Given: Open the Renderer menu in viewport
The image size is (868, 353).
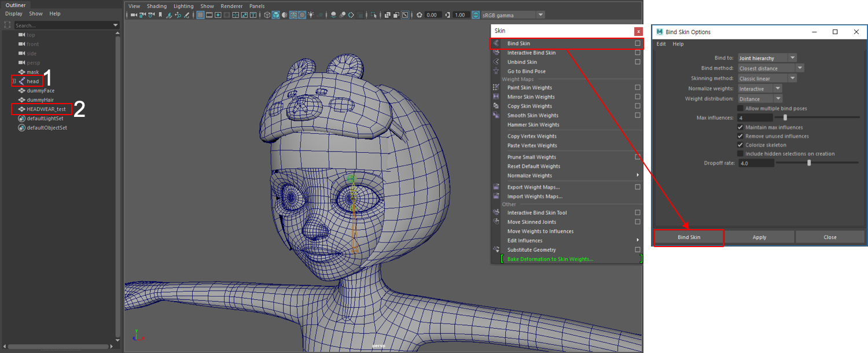Looking at the screenshot, I should 231,6.
